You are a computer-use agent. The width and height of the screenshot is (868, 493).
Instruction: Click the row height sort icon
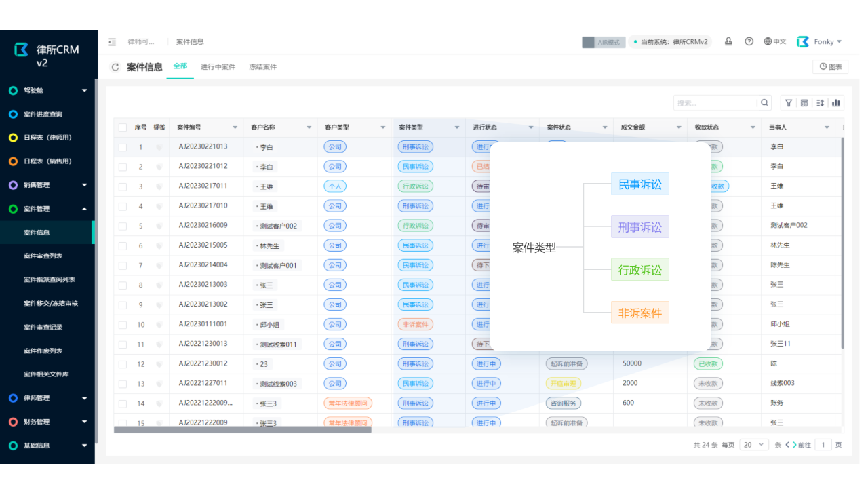coord(820,103)
